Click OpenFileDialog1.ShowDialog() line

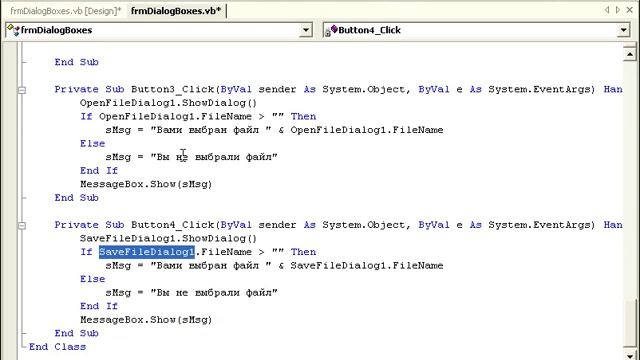tap(168, 103)
